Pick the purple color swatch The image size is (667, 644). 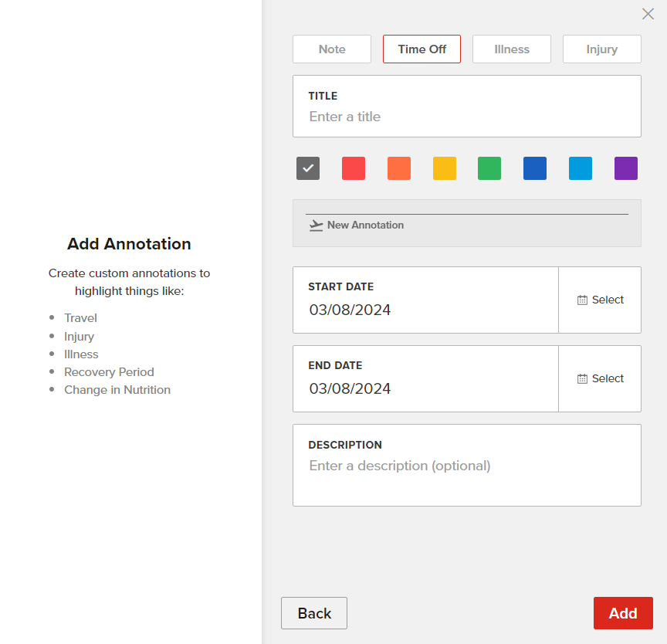click(626, 168)
